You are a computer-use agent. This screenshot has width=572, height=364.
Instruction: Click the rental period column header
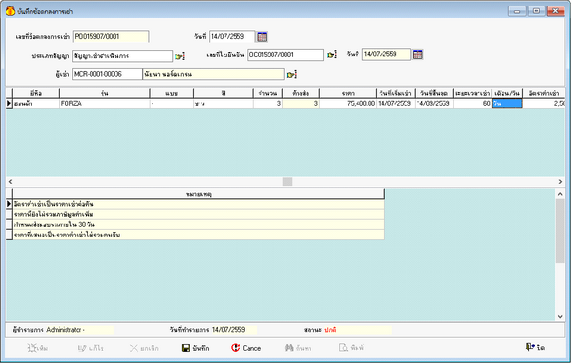(472, 93)
